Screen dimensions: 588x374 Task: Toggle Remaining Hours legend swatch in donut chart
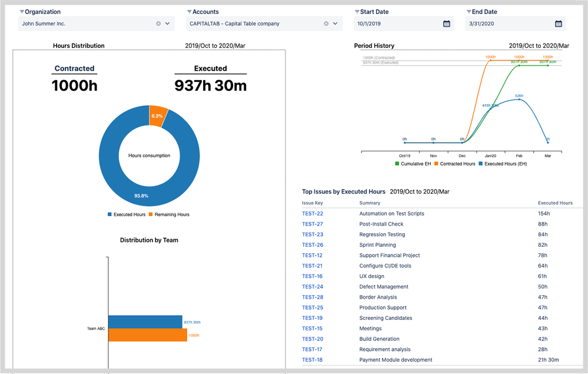pos(151,214)
